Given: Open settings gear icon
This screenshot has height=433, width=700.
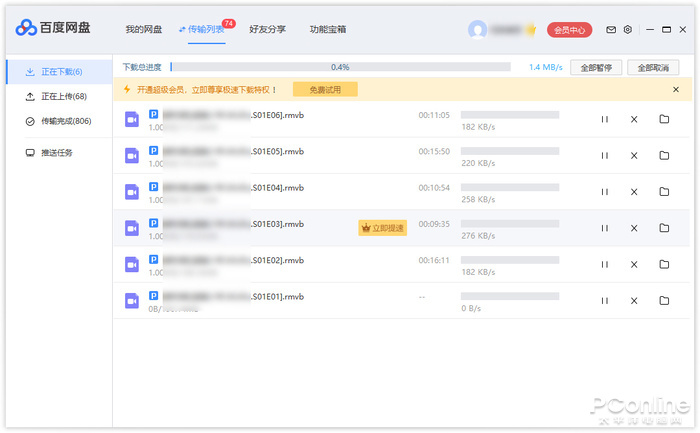Looking at the screenshot, I should [x=627, y=30].
